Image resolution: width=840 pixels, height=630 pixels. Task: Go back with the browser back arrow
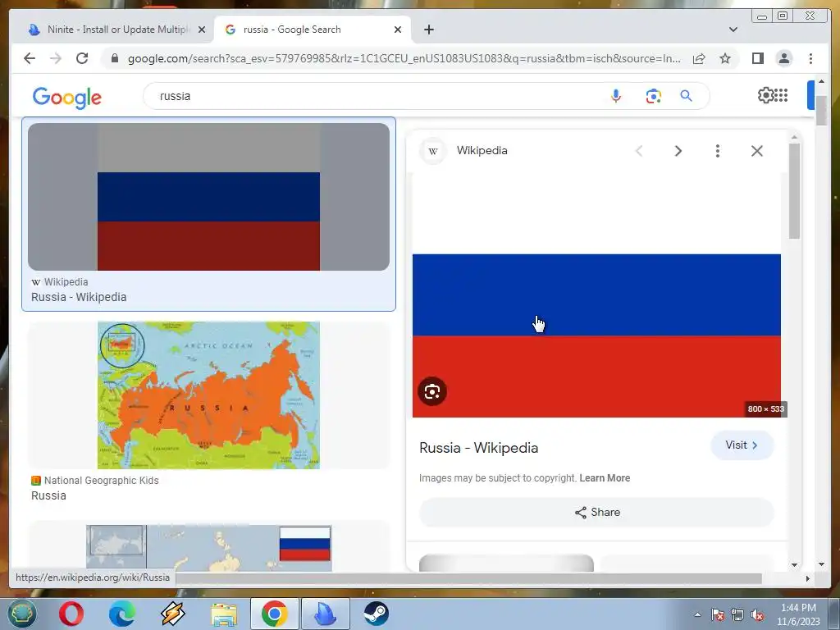30,58
